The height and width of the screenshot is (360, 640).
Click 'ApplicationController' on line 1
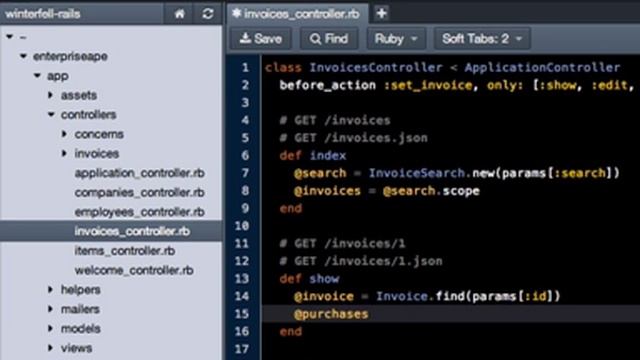[542, 67]
